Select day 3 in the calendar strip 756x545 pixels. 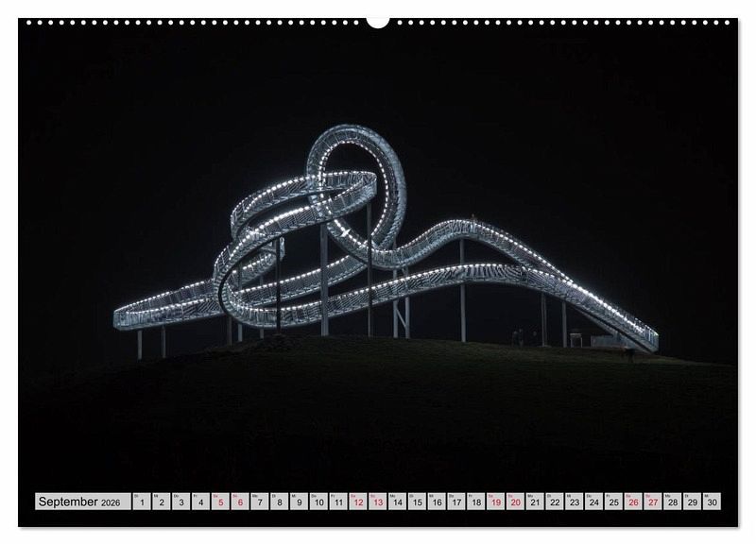[x=180, y=502]
